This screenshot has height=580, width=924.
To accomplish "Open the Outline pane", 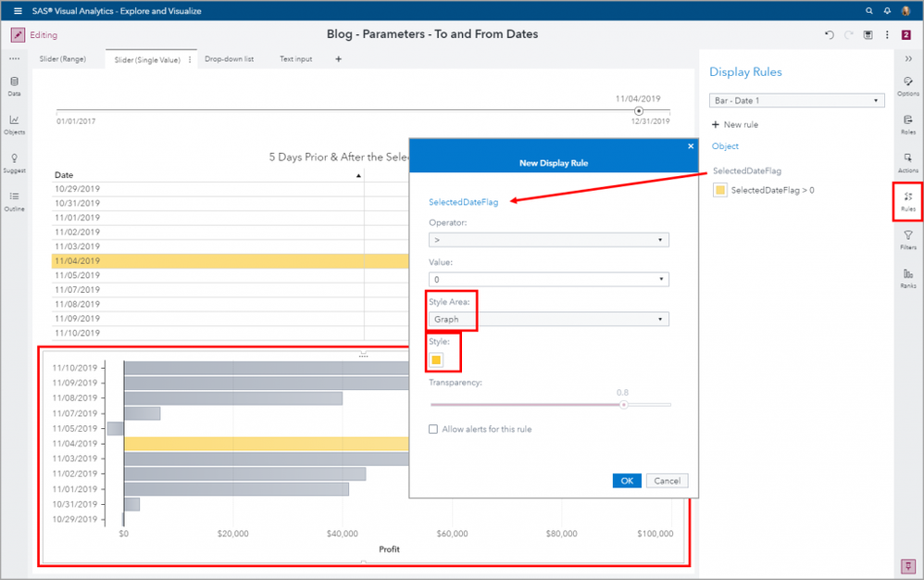I will (14, 201).
